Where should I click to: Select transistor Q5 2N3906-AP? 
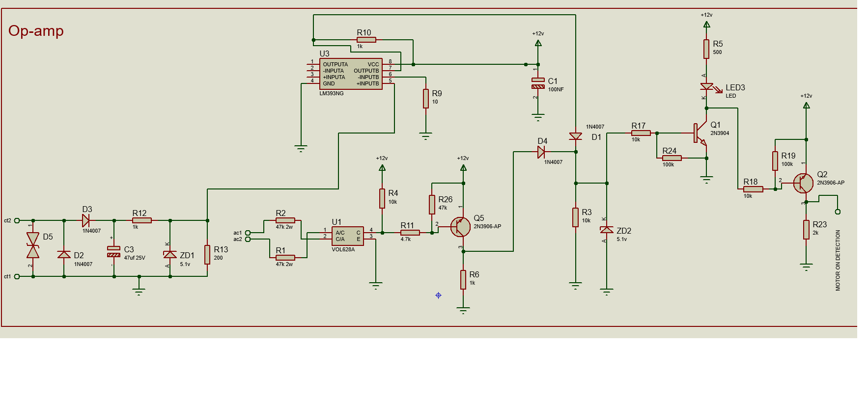(460, 227)
